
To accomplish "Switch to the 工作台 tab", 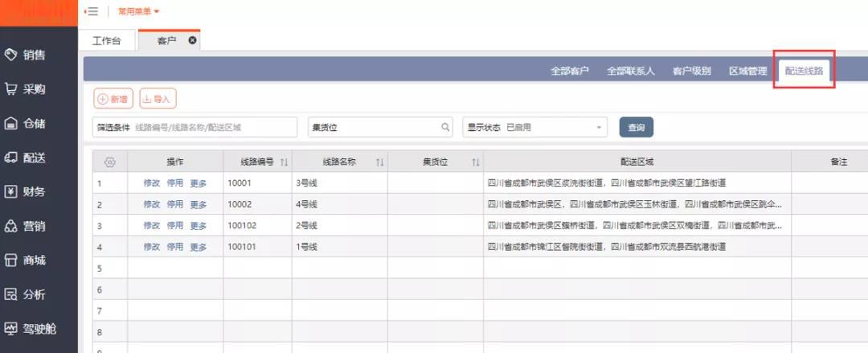I will coord(107,41).
